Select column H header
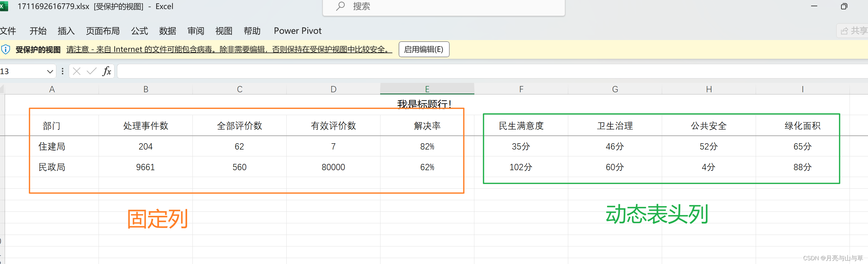This screenshot has width=868, height=264. coord(709,89)
